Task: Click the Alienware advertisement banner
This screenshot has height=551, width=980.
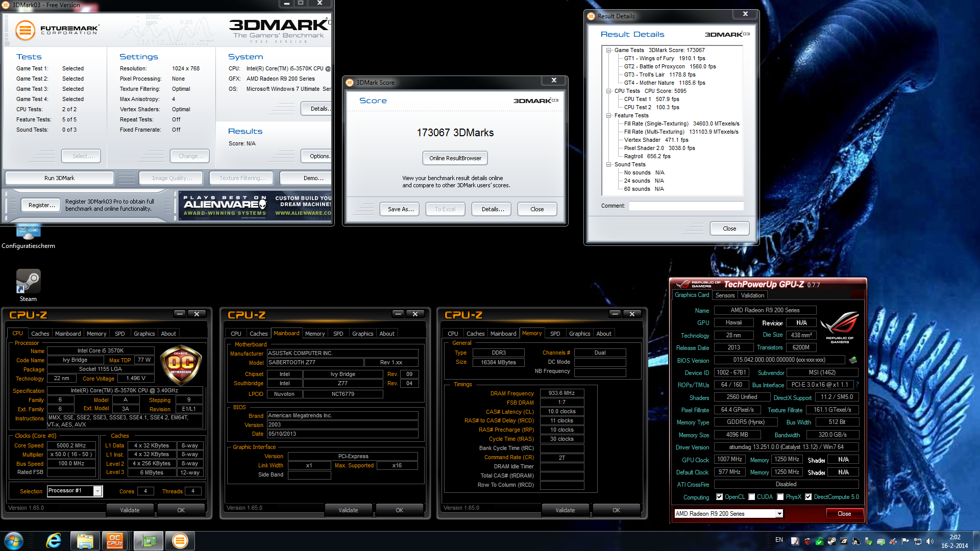Action: click(x=255, y=206)
